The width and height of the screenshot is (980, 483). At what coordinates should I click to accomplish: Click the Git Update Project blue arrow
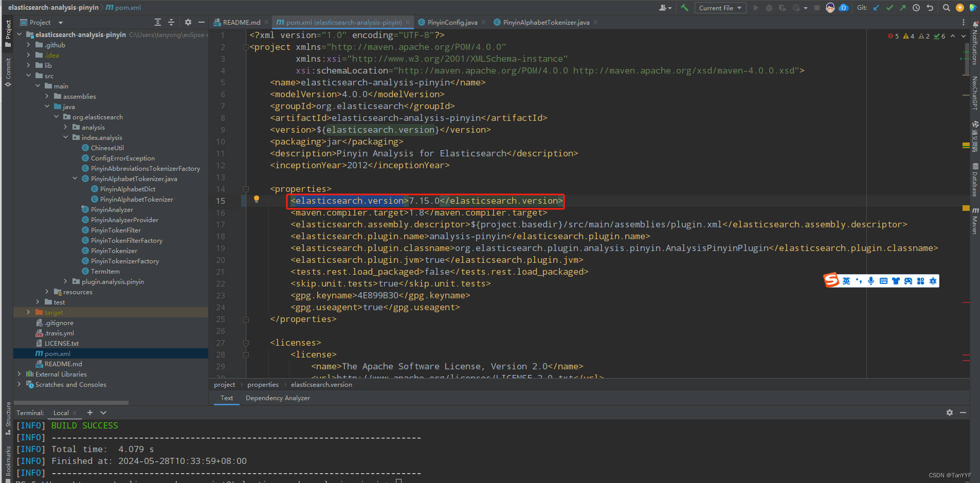(876, 8)
